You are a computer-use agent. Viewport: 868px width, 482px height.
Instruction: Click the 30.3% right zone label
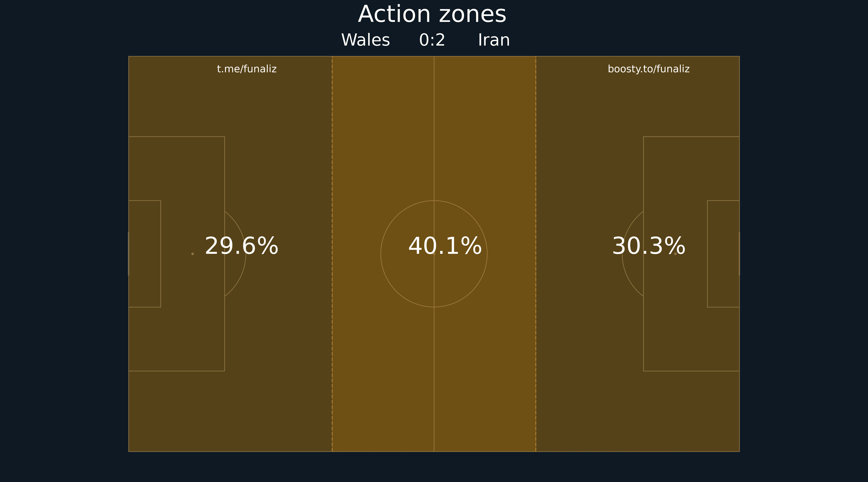tap(648, 246)
